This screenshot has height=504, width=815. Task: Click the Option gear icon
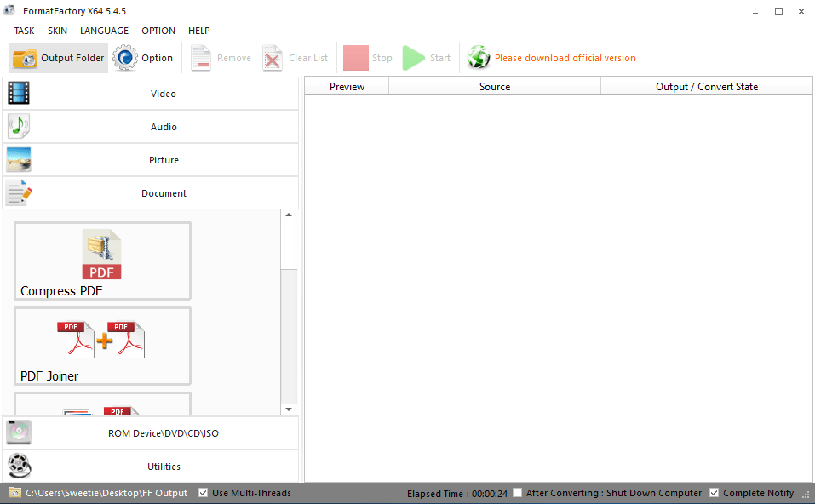click(x=125, y=58)
